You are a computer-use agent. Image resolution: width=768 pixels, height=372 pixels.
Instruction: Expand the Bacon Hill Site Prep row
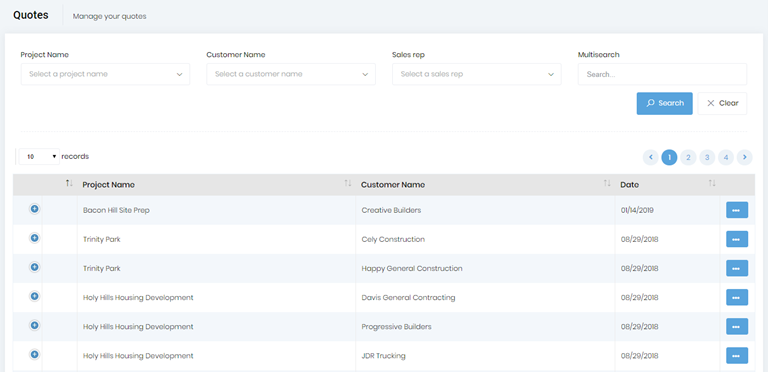[x=34, y=209]
